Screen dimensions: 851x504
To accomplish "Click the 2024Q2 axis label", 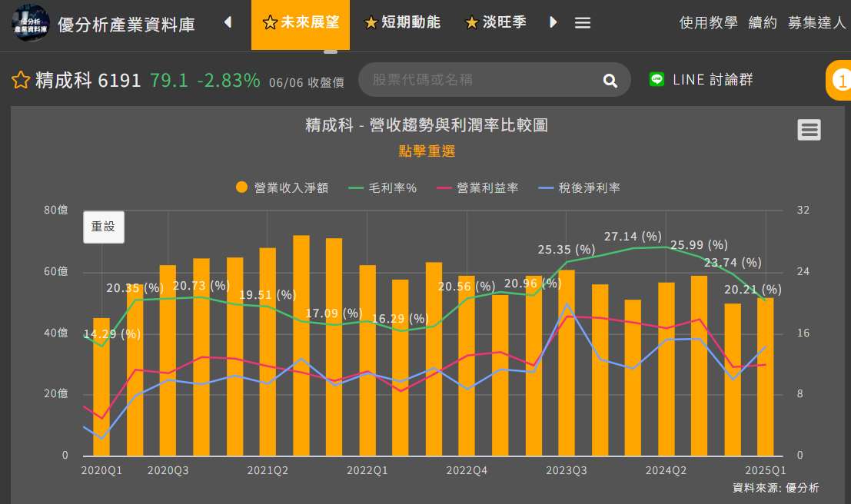I will tap(666, 470).
